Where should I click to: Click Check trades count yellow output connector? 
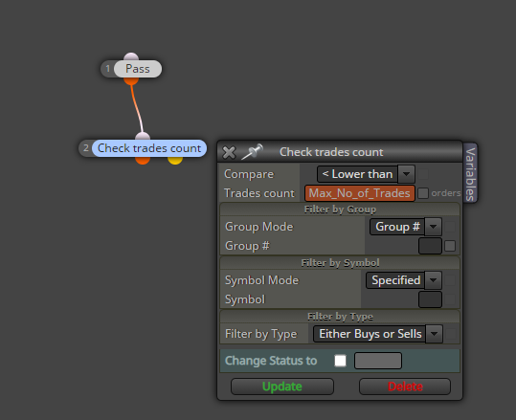coord(175,161)
